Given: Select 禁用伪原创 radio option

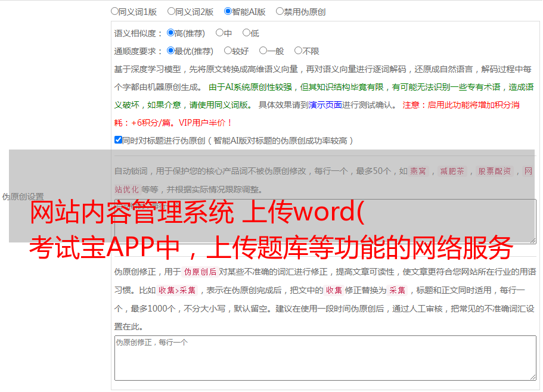Looking at the screenshot, I should 280,11.
